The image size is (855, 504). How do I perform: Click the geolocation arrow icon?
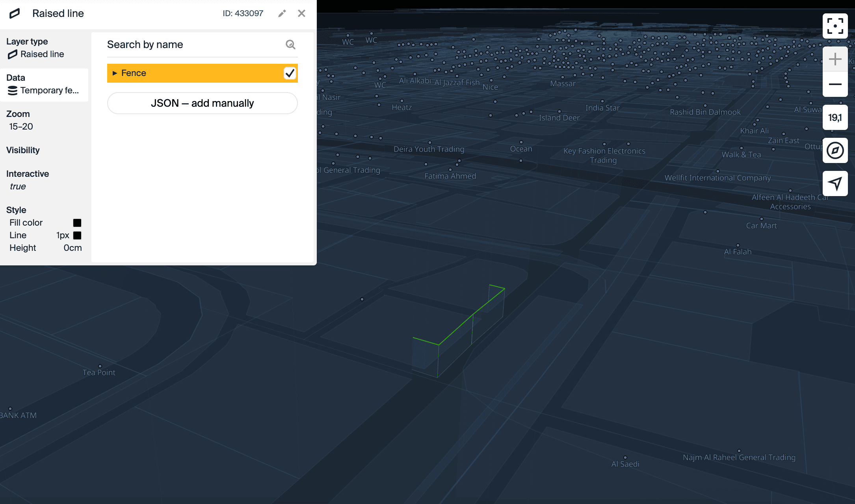(835, 183)
